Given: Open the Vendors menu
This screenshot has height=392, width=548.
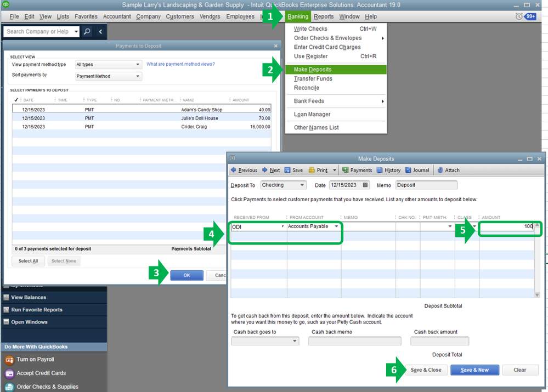Looking at the screenshot, I should click(210, 16).
